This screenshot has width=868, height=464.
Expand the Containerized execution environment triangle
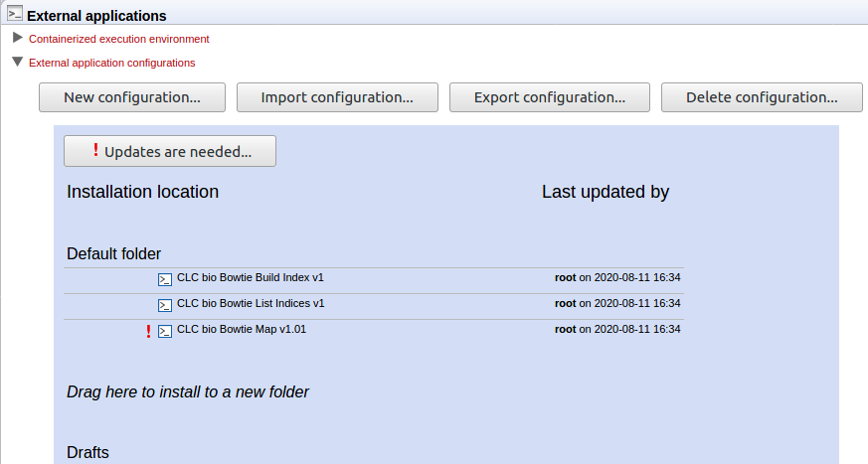pos(17,38)
